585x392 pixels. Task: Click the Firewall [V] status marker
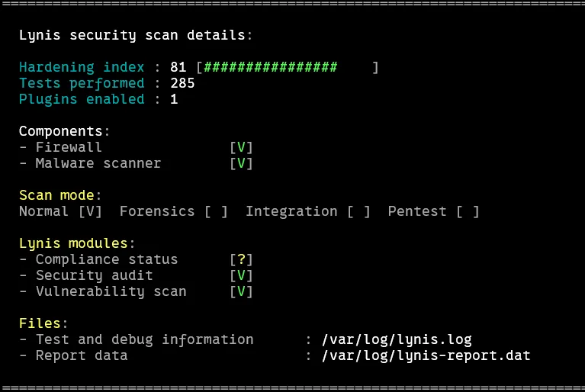pos(241,147)
